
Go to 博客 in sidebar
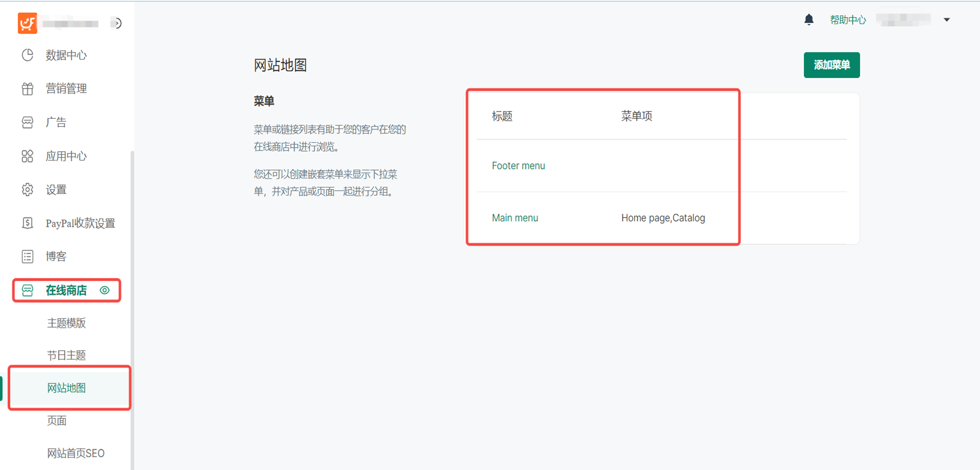coord(56,256)
